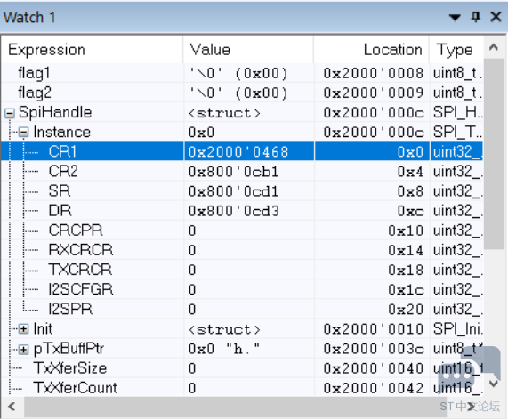Collapse the Instance tree node
Screen dimensions: 508x420
23,133
